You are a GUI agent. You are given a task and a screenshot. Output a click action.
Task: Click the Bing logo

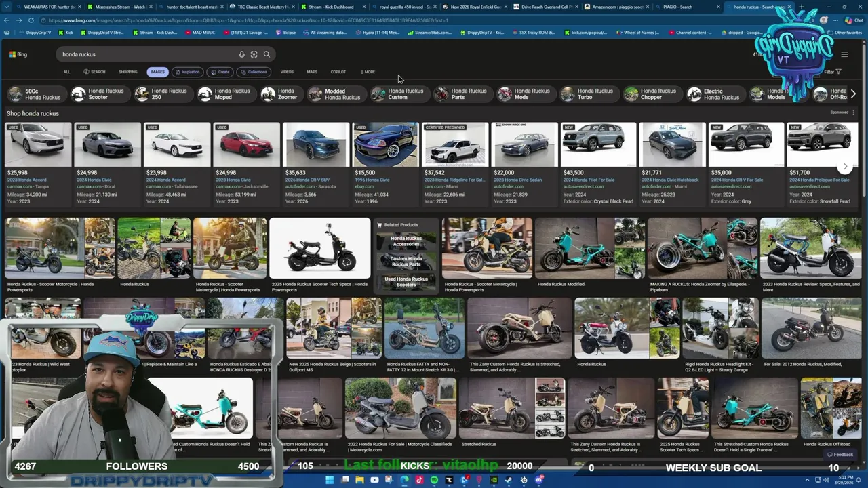pos(18,54)
